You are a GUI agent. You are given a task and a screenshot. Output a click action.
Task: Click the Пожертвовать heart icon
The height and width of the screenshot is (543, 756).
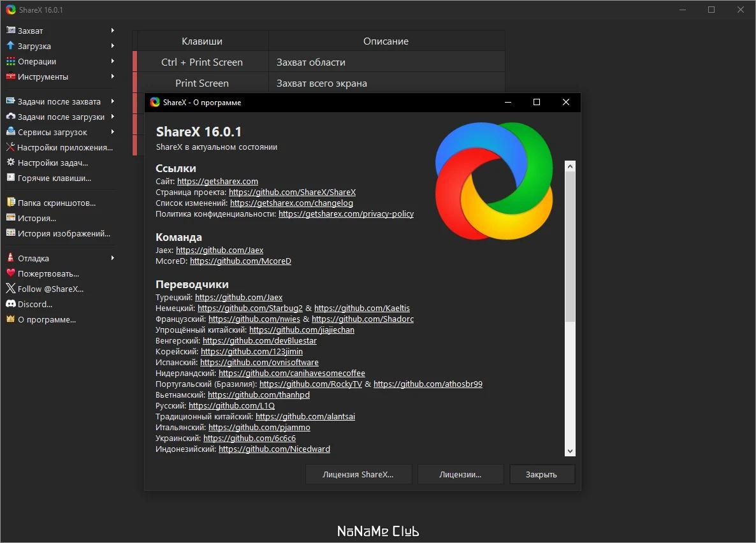coord(11,273)
